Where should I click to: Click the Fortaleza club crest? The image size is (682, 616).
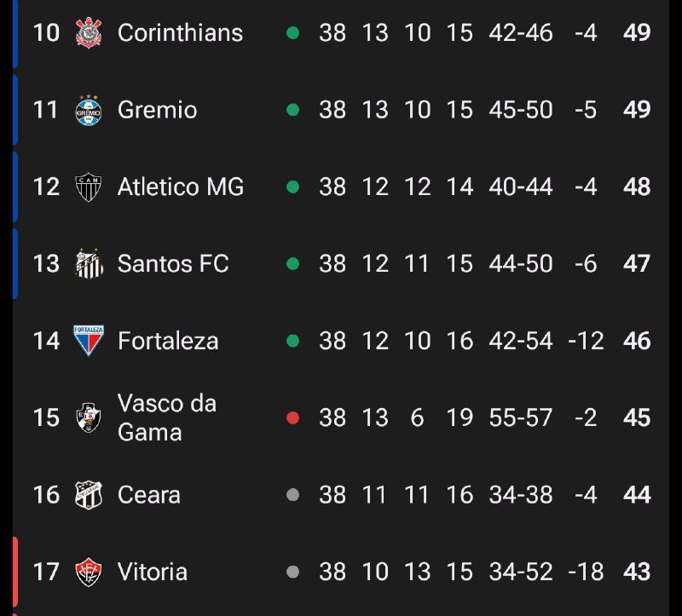click(x=89, y=340)
